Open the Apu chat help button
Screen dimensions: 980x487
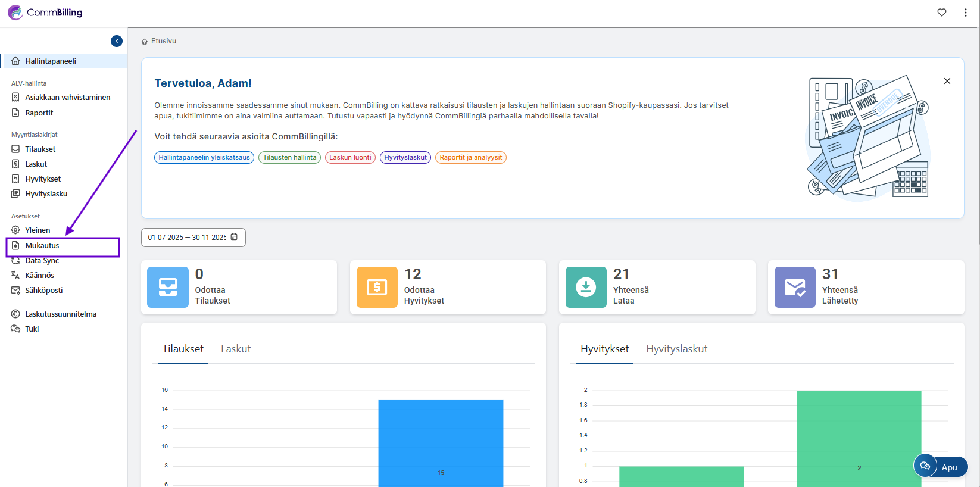coord(941,467)
